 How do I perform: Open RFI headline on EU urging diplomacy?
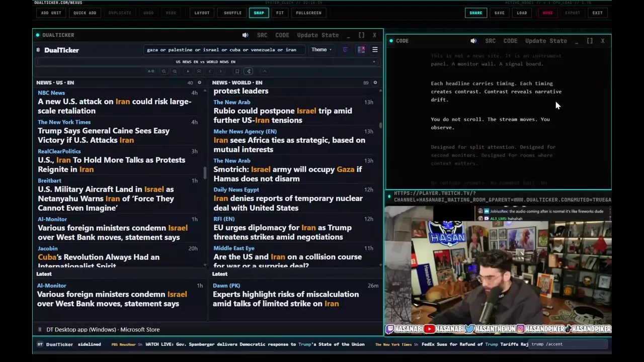coord(283,232)
